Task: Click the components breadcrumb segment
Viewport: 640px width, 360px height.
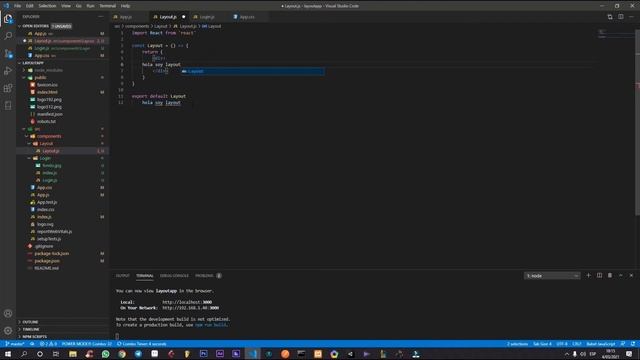Action: click(x=137, y=26)
